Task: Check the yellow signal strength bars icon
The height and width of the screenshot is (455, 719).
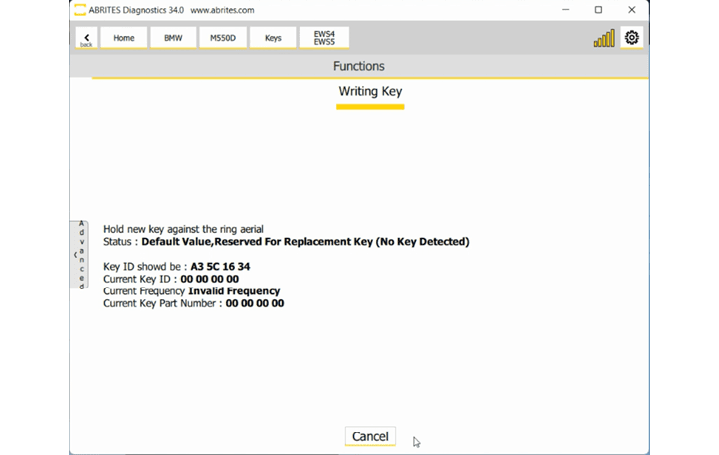Action: point(604,38)
